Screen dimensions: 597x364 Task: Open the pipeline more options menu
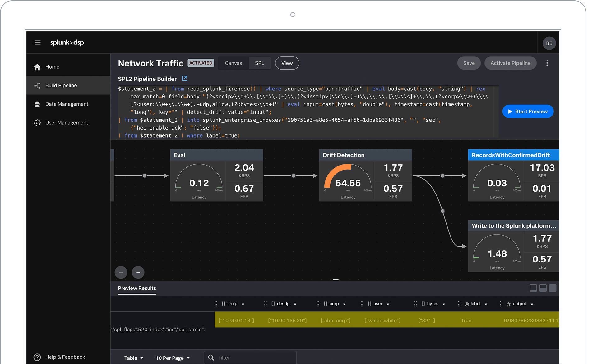(x=547, y=63)
